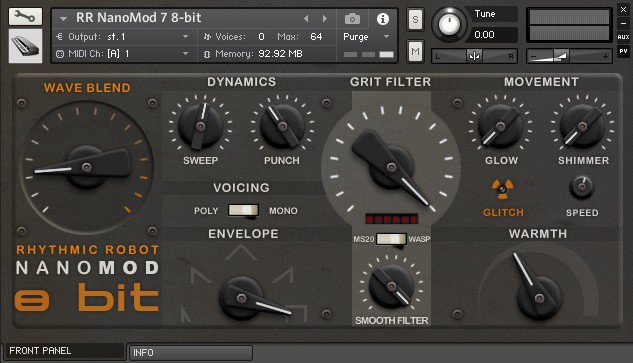The height and width of the screenshot is (363, 633).
Task: Click the volume slider
Action: pos(569,56)
